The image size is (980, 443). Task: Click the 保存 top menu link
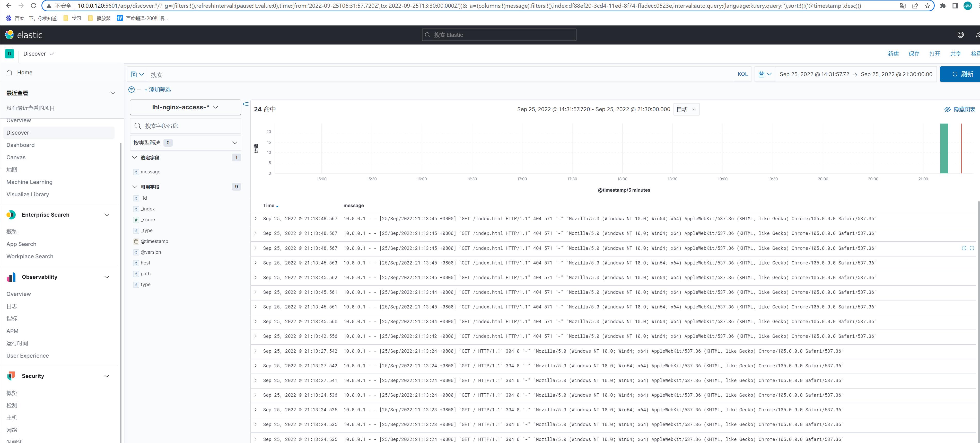point(914,54)
